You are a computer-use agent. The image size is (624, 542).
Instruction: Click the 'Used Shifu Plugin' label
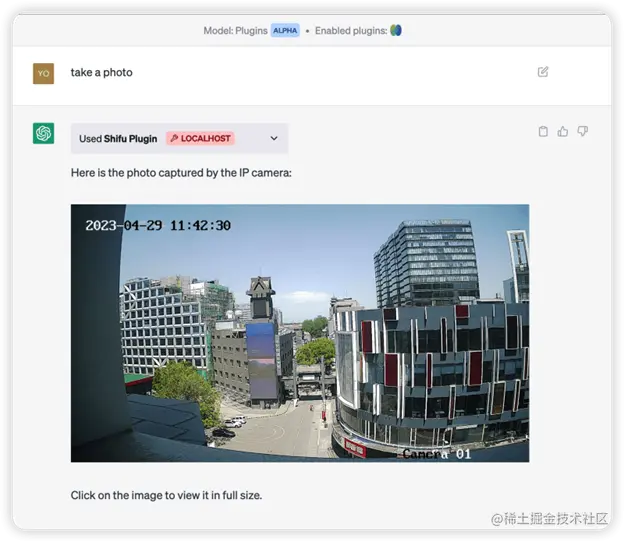point(118,138)
